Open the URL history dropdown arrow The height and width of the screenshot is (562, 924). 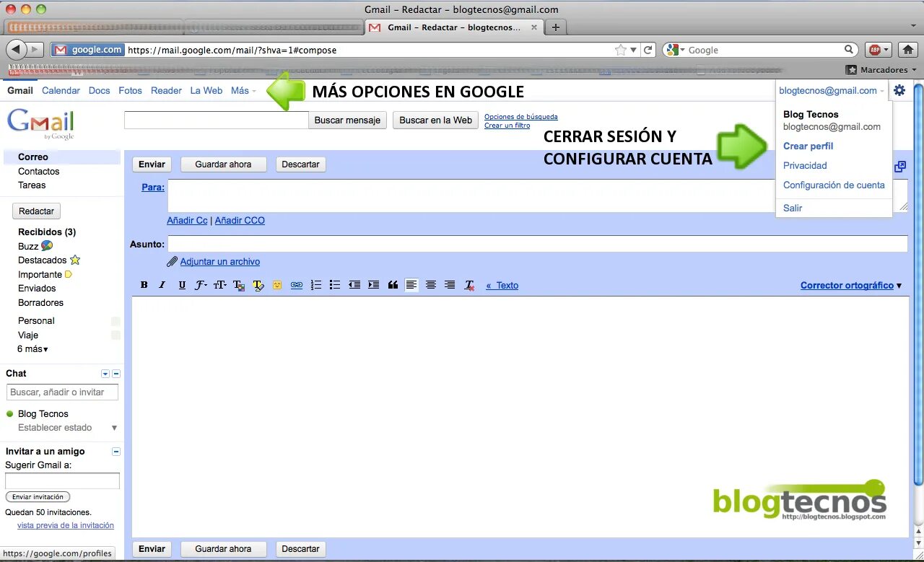tap(633, 50)
